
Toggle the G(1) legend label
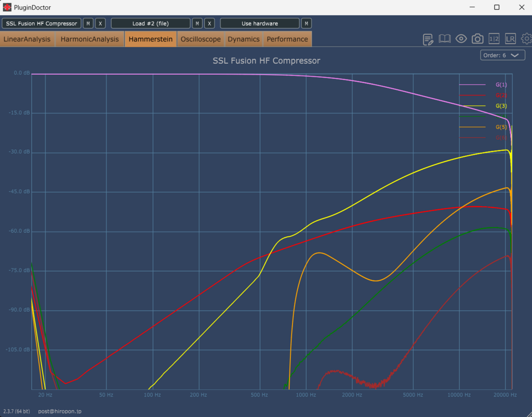pyautogui.click(x=501, y=85)
